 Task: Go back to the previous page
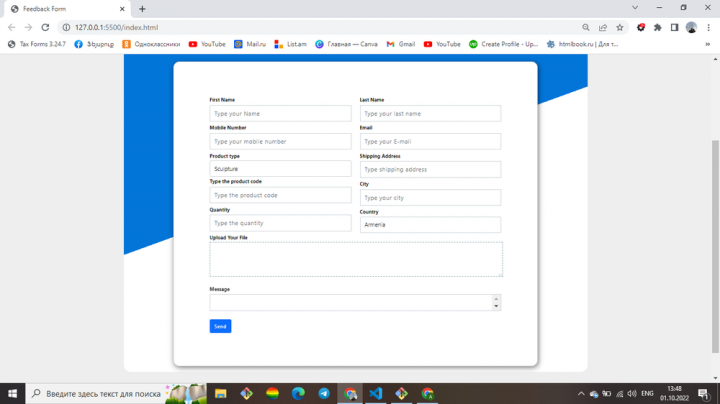[x=11, y=28]
